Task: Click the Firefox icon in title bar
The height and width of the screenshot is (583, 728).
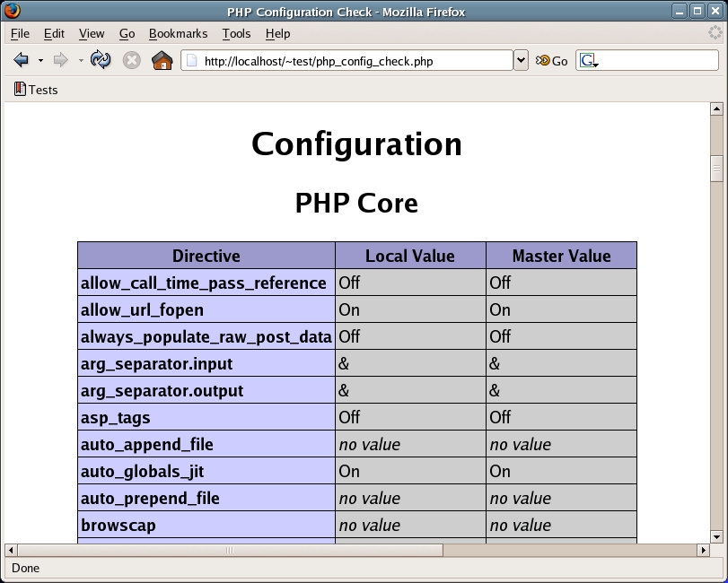Action: (12, 11)
